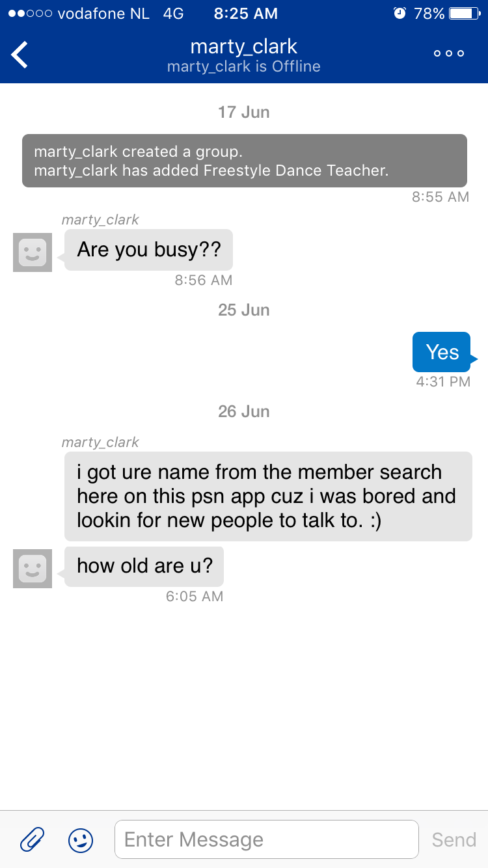Tap the Send button
Viewport: 488px width, 868px height.
[454, 839]
